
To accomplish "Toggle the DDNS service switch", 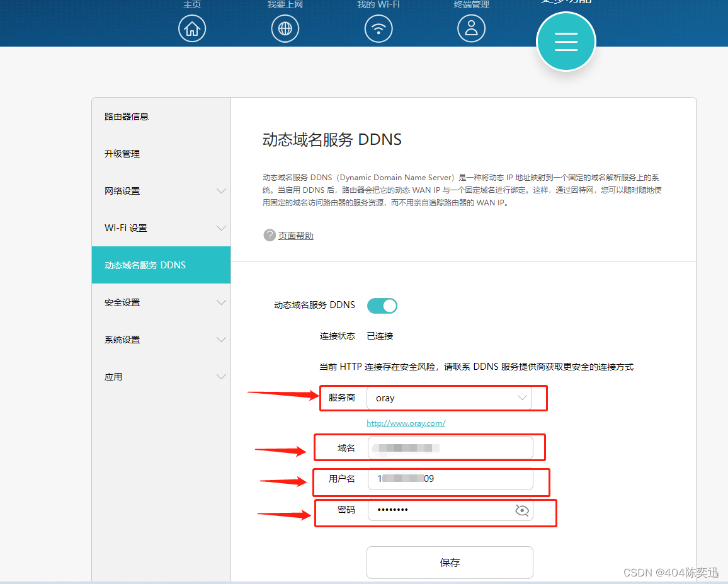I will (382, 306).
